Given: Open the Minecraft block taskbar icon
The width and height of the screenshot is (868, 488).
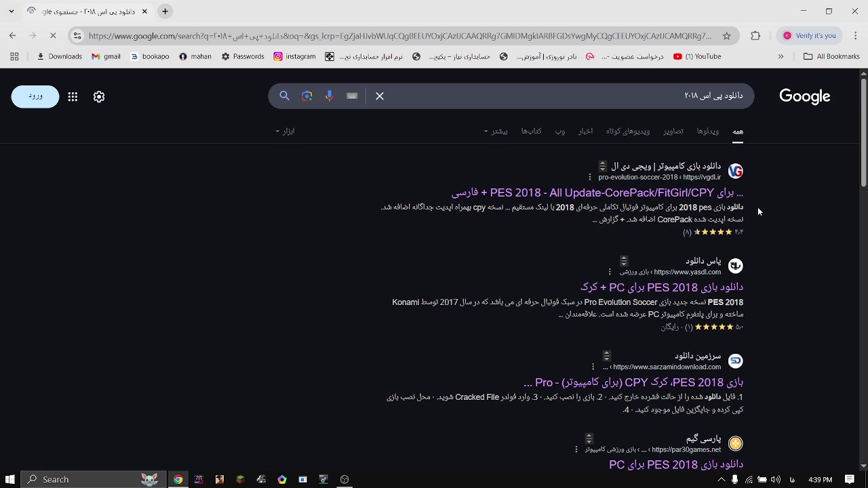Looking at the screenshot, I should point(240,479).
